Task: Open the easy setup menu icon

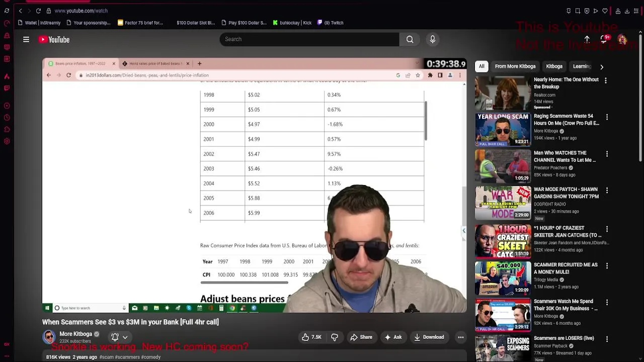Action: click(x=636, y=11)
